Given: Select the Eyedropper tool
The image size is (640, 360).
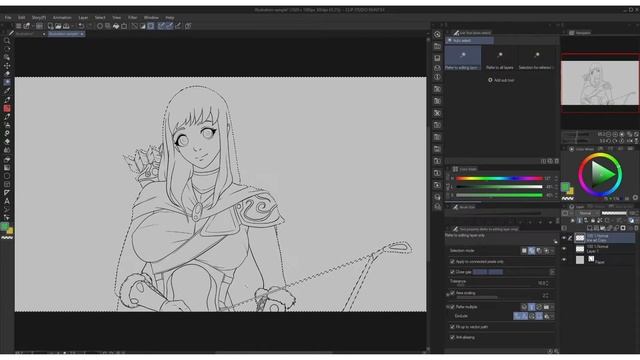Looking at the screenshot, I should point(7,91).
